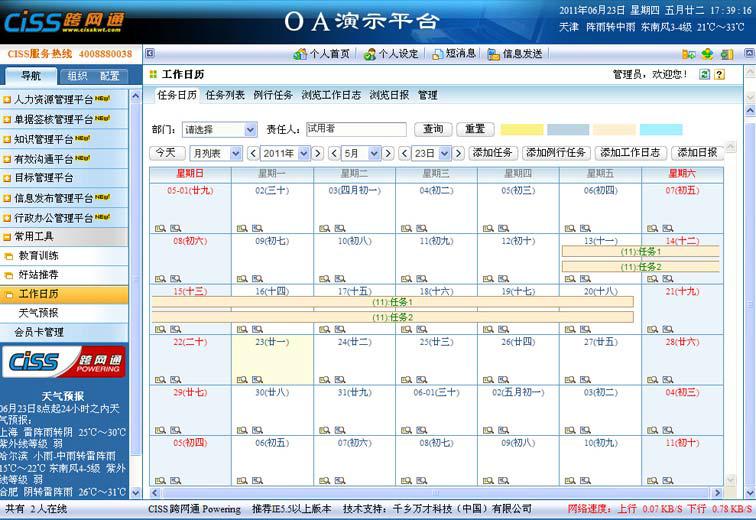Switch to the 例行任务 tab
Viewport: 756px width, 520px height.
tap(273, 95)
